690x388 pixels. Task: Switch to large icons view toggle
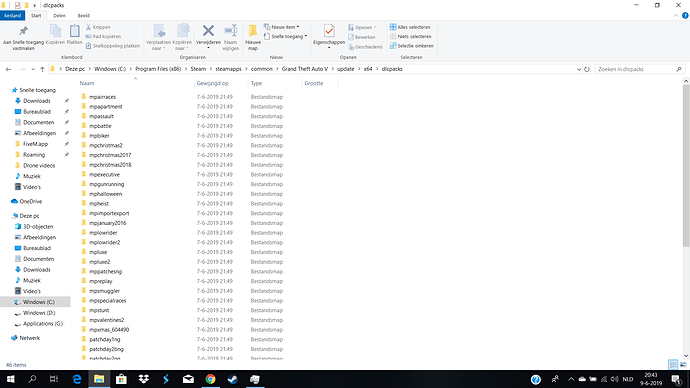(x=683, y=365)
